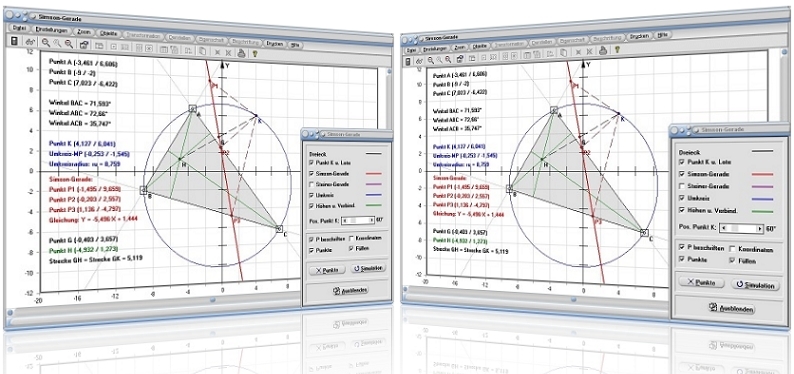This screenshot has width=794, height=374.
Task: Open Objekte menu in left window
Action: pyautogui.click(x=109, y=33)
